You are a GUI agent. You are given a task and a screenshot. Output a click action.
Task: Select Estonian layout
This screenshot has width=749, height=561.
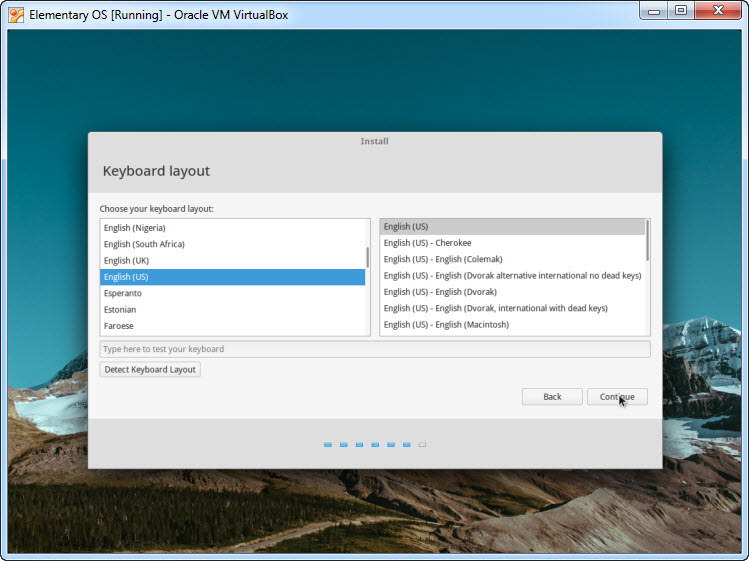coord(233,310)
